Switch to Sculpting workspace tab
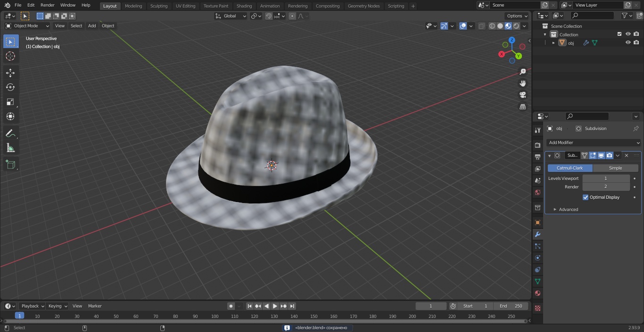The width and height of the screenshot is (644, 332). (159, 6)
